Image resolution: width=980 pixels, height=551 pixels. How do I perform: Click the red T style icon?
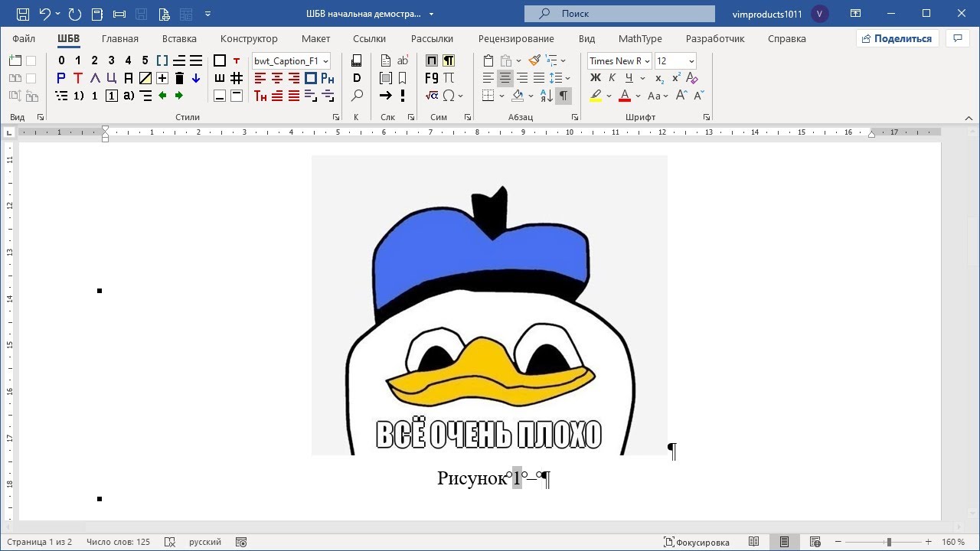click(x=78, y=78)
